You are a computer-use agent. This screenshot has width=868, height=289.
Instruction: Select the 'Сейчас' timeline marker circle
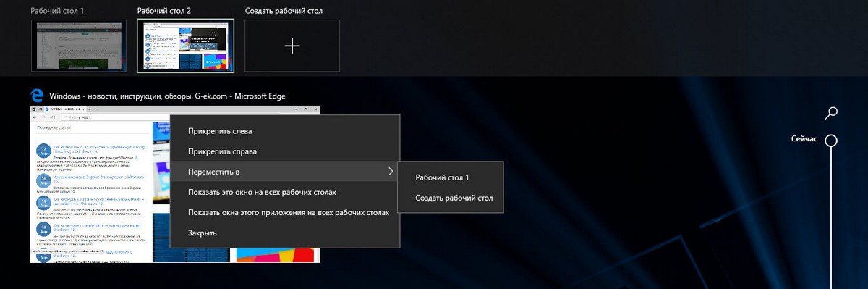click(832, 140)
